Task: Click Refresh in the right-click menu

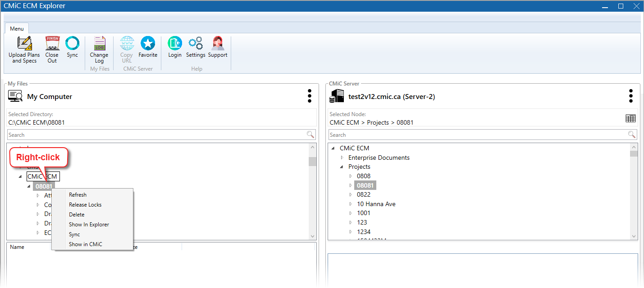Action: point(78,194)
